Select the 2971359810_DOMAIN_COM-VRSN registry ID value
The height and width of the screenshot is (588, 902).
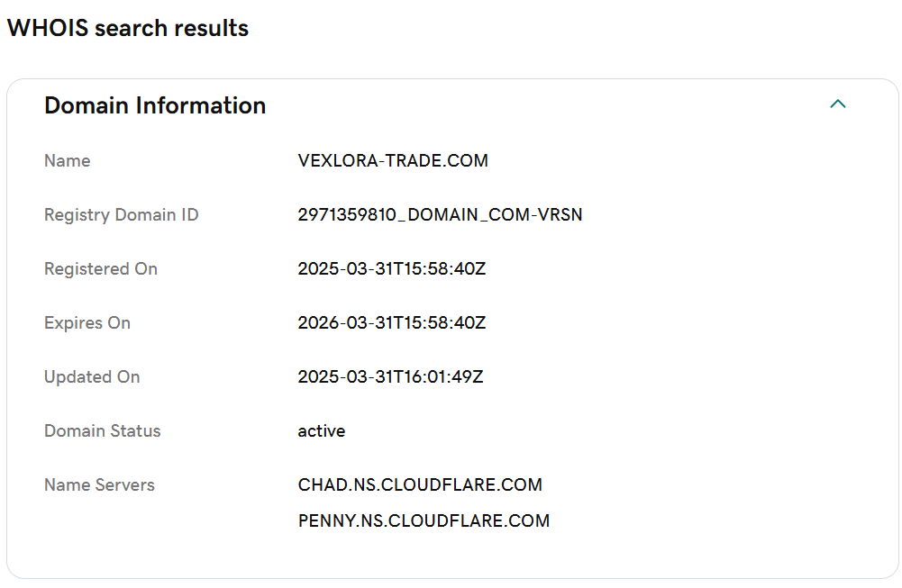tap(440, 215)
